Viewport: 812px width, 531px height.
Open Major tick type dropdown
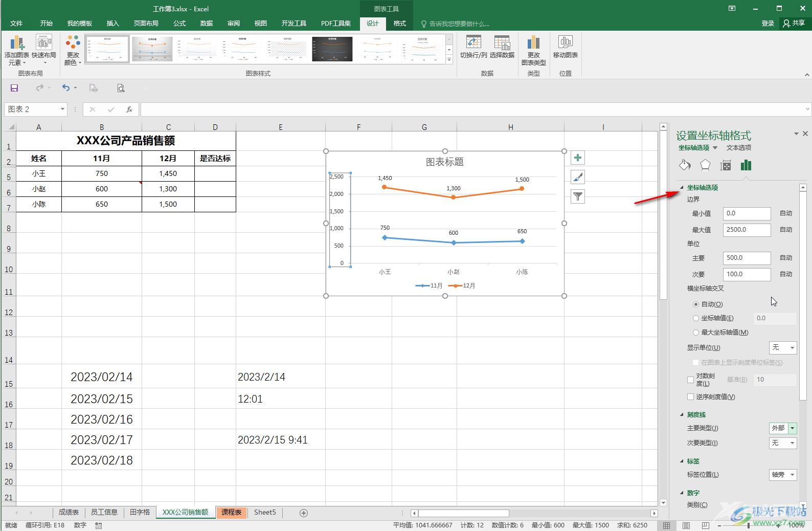point(783,428)
